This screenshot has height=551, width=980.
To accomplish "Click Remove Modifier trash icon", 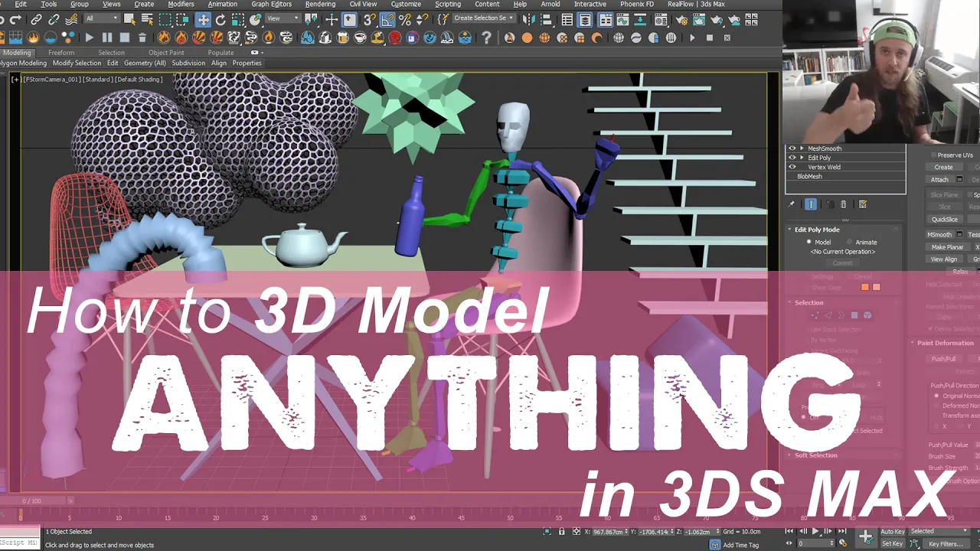I will (x=844, y=204).
